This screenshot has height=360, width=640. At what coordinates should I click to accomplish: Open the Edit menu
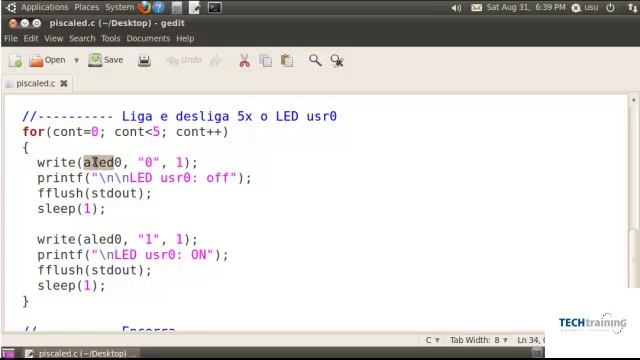[x=31, y=38]
